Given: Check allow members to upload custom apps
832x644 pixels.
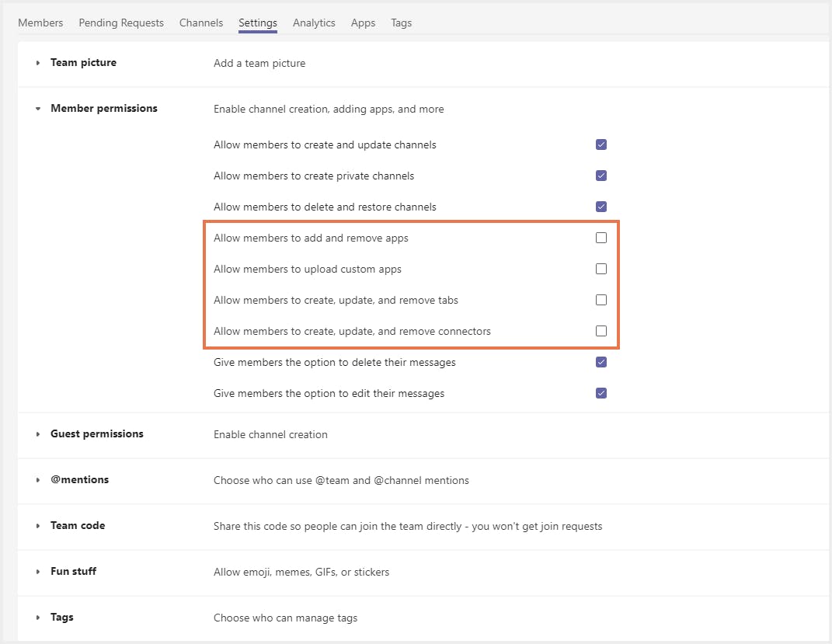Looking at the screenshot, I should [x=601, y=269].
